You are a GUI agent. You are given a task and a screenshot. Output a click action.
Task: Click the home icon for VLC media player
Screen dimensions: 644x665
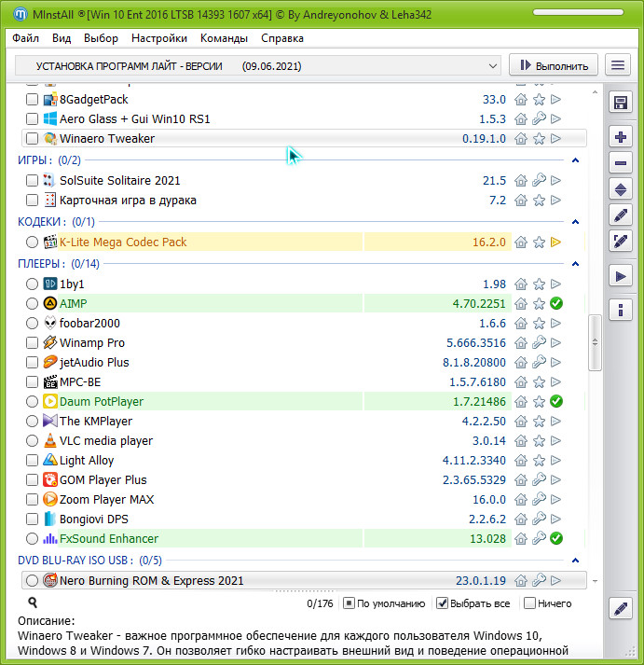point(521,441)
